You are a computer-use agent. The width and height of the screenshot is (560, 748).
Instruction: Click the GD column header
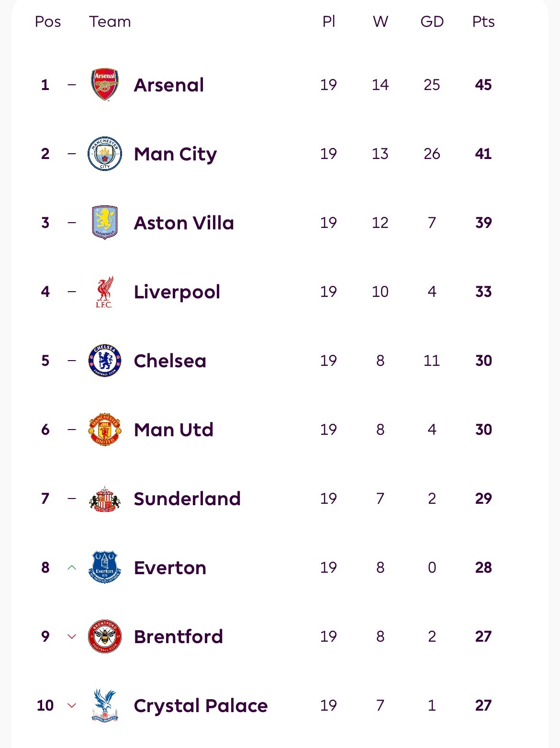432,22
